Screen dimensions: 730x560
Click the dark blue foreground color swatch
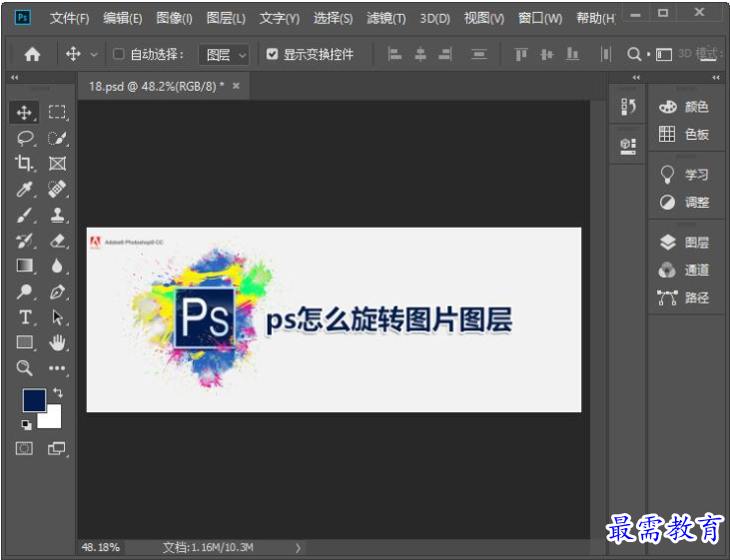click(x=34, y=399)
